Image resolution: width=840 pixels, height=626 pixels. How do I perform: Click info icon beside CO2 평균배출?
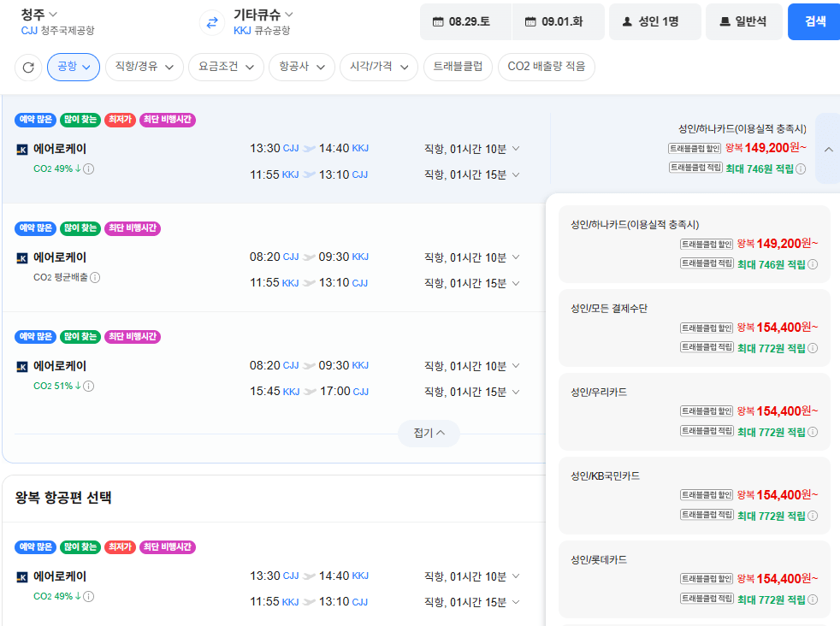pos(95,277)
